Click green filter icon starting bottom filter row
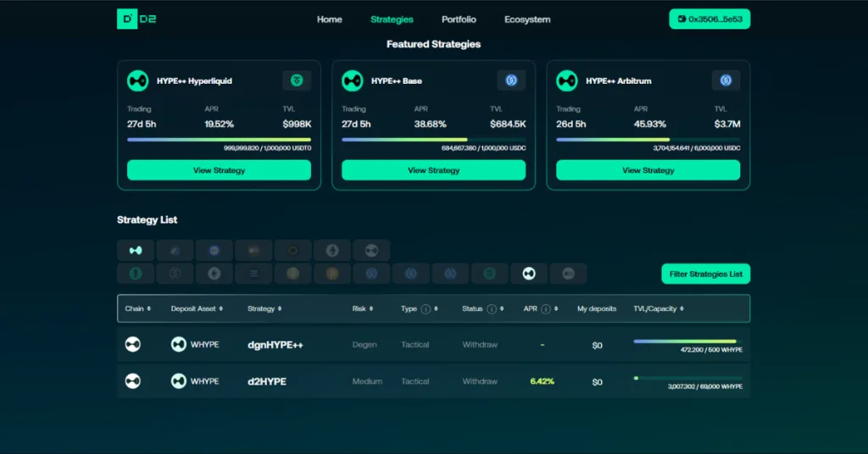Viewport: 868px width, 454px height. click(x=136, y=274)
